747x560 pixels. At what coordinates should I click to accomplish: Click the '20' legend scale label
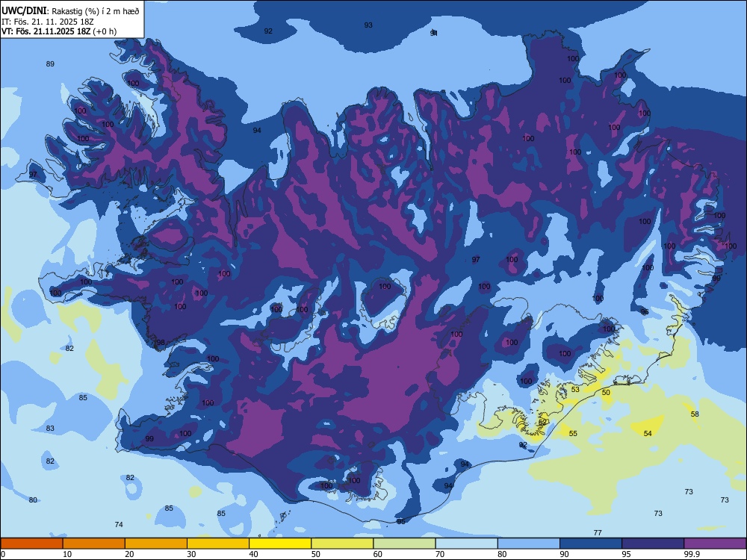click(x=129, y=554)
